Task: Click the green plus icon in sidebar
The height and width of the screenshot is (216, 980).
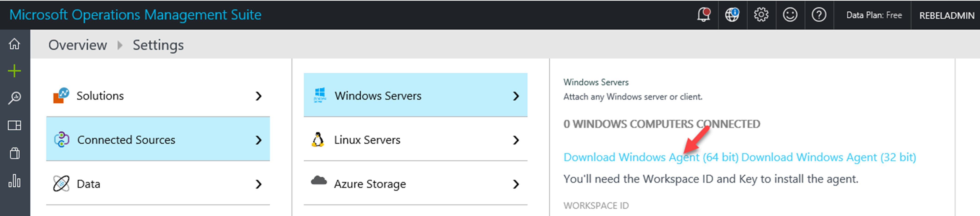Action: [x=15, y=71]
